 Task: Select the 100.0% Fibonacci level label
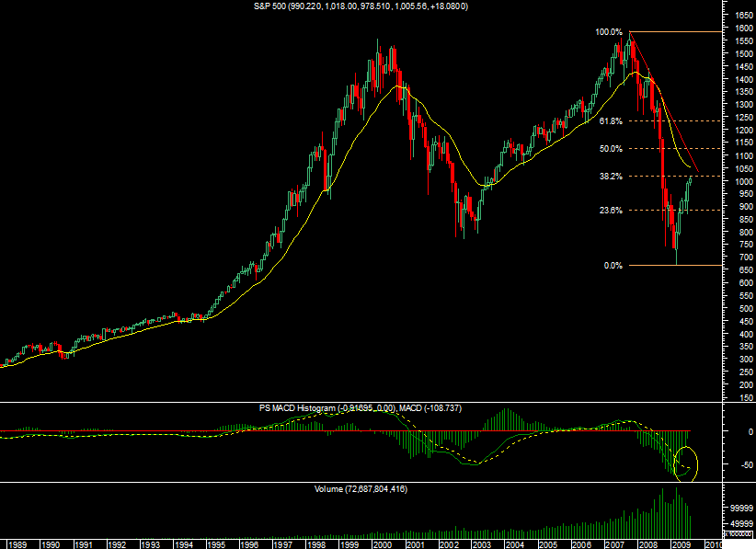609,32
